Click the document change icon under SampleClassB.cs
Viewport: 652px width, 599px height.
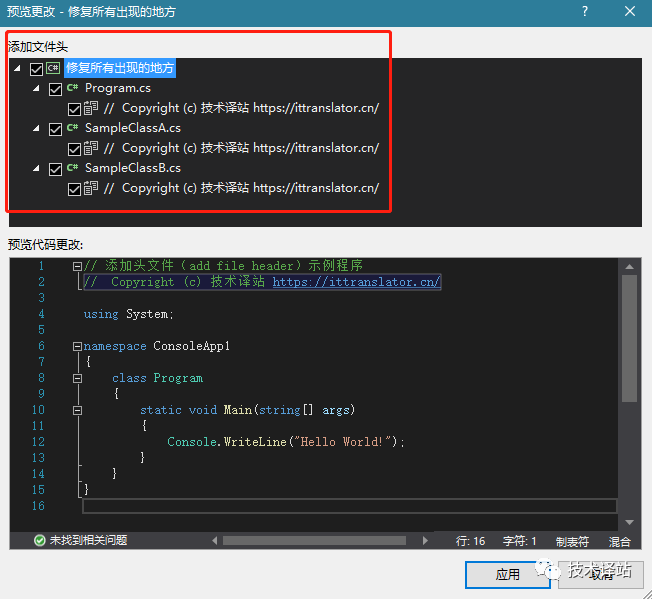(x=91, y=187)
